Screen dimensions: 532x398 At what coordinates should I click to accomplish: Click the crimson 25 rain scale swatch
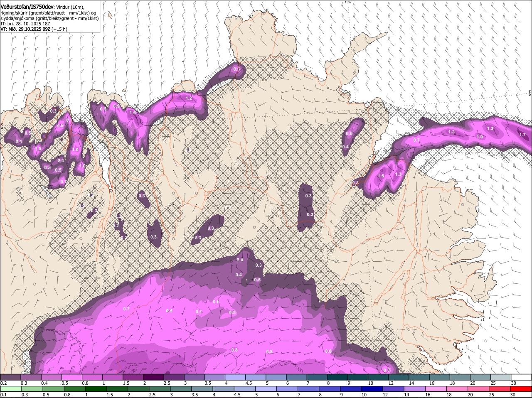click(x=500, y=389)
